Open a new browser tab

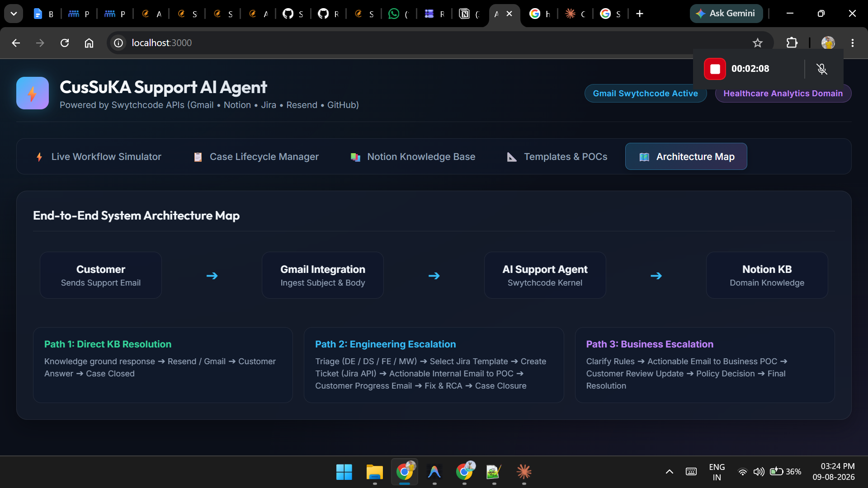click(640, 14)
